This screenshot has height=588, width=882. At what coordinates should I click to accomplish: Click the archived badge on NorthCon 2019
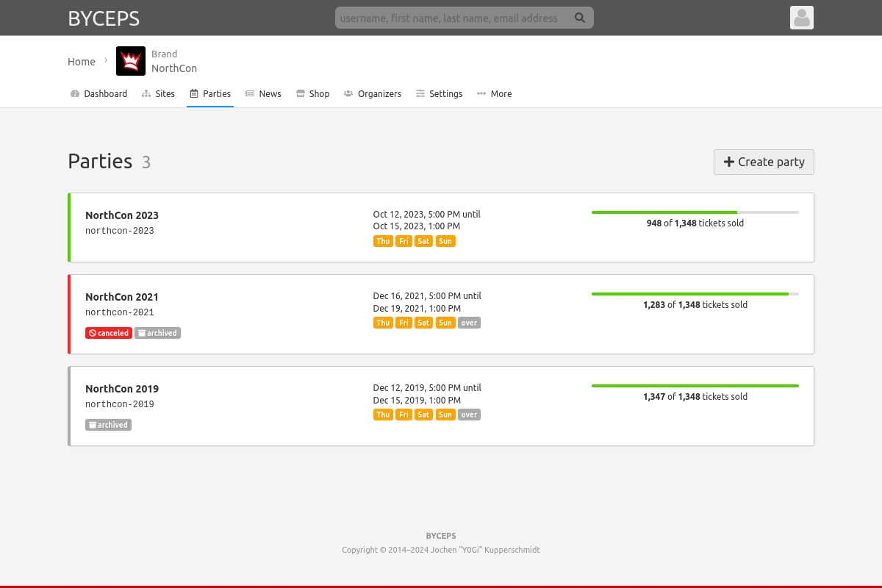click(x=108, y=425)
